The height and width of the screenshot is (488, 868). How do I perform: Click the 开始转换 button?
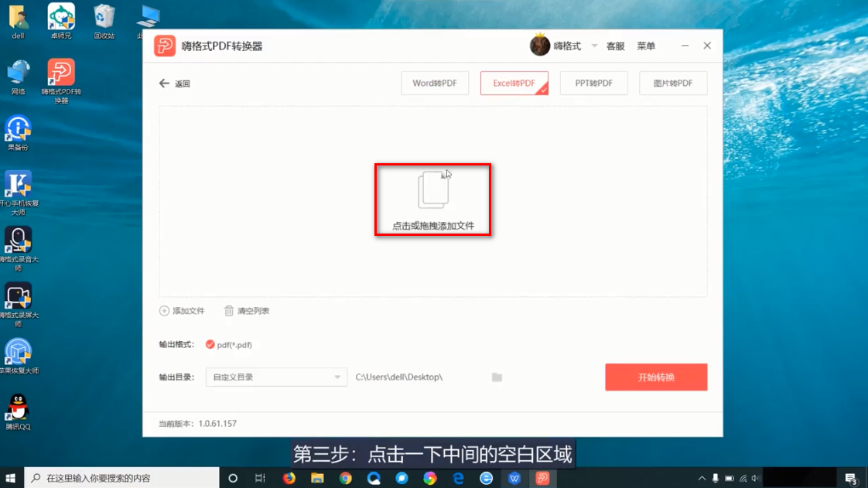(x=656, y=377)
